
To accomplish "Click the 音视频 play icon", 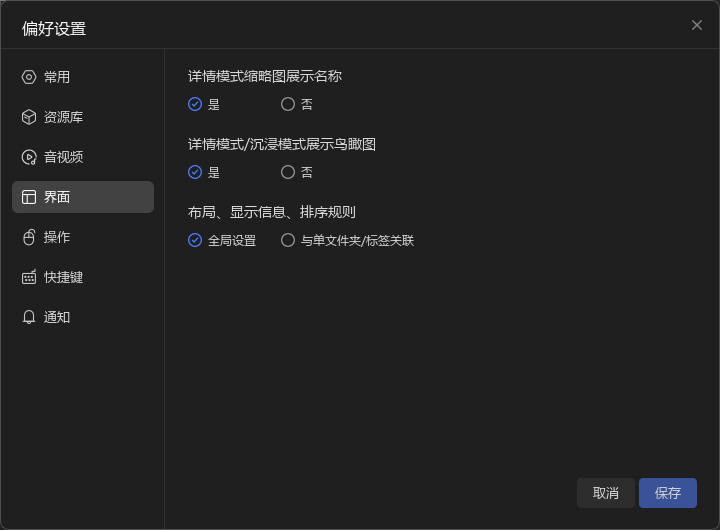I will (x=29, y=157).
